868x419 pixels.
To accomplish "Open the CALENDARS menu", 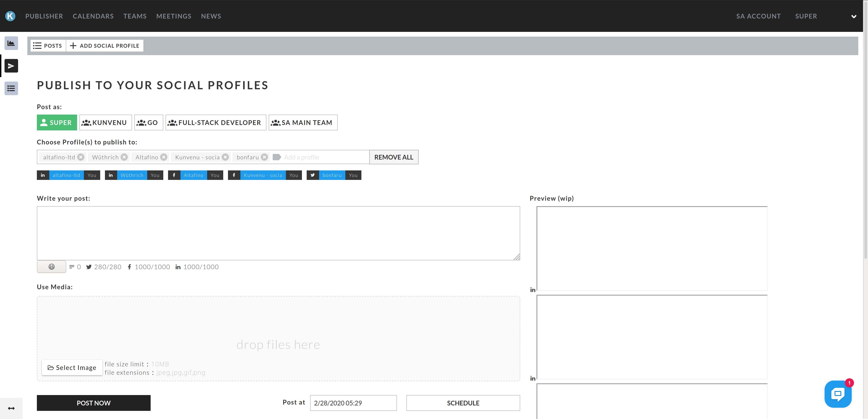I will click(93, 16).
